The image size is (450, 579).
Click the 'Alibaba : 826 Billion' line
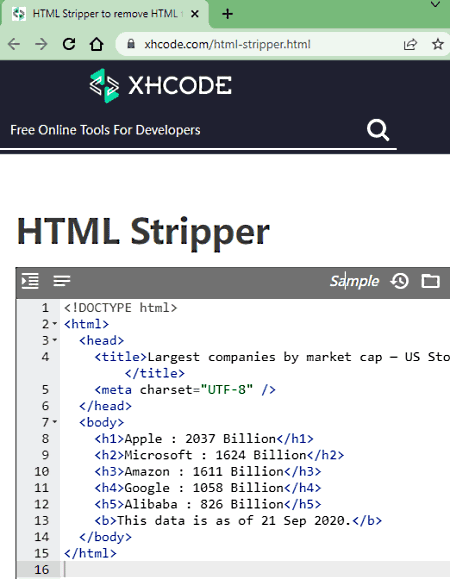pos(208,504)
